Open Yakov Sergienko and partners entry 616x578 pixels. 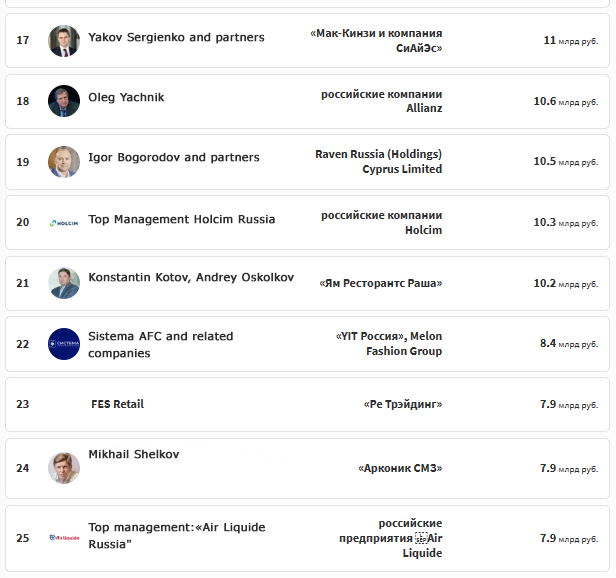(x=176, y=37)
